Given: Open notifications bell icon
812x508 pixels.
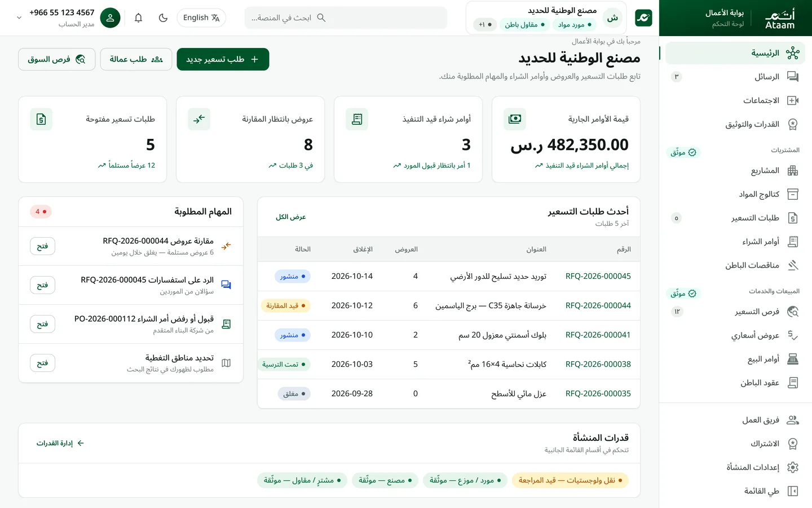Looking at the screenshot, I should coord(138,17).
